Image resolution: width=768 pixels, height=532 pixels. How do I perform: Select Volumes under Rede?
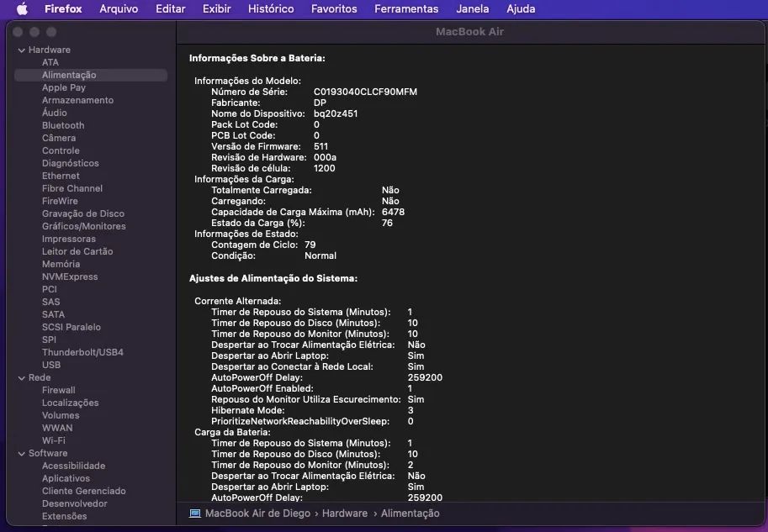(61, 415)
